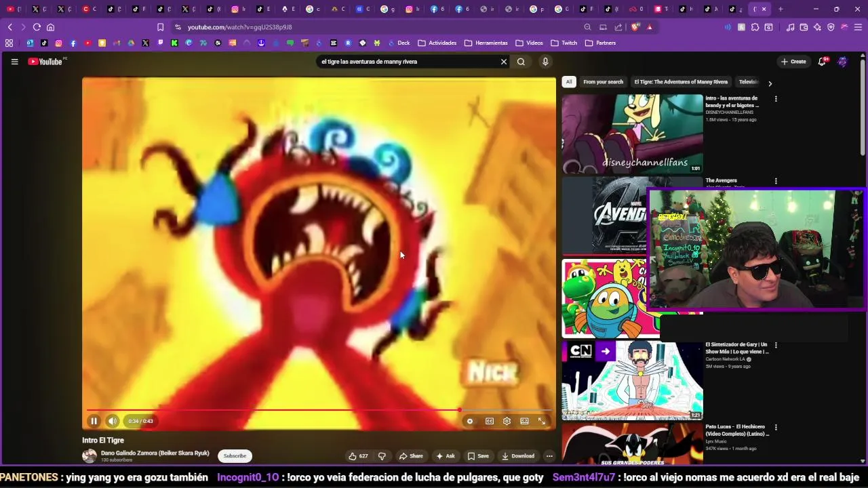Screen dimensions: 868x488
Task: Toggle closed captions (CC) button
Action: 490,421
